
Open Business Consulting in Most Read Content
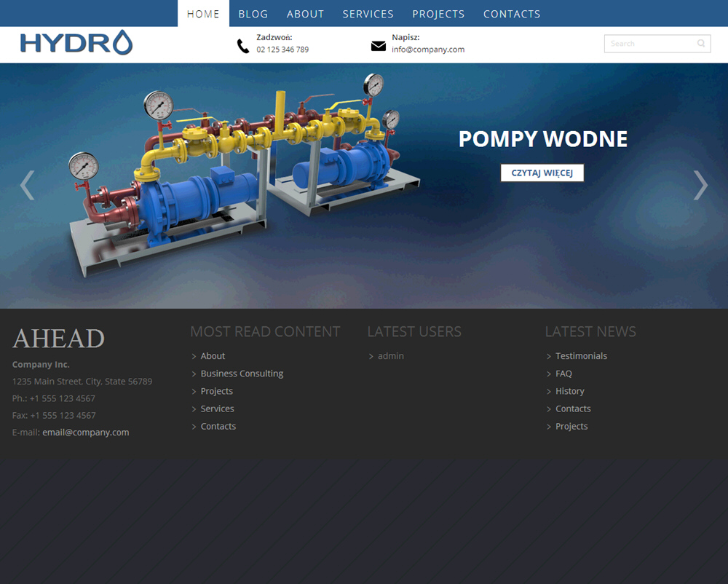(x=242, y=374)
